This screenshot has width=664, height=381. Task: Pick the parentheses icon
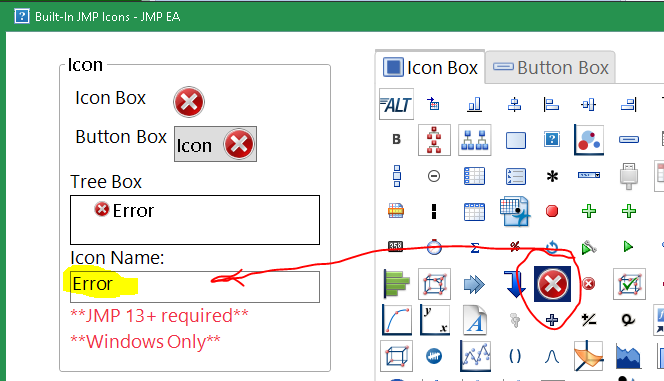click(x=515, y=356)
